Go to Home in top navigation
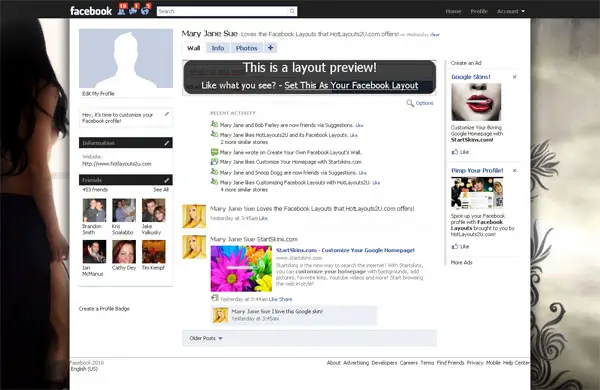Screen dimensions: 600x390 (x=453, y=11)
